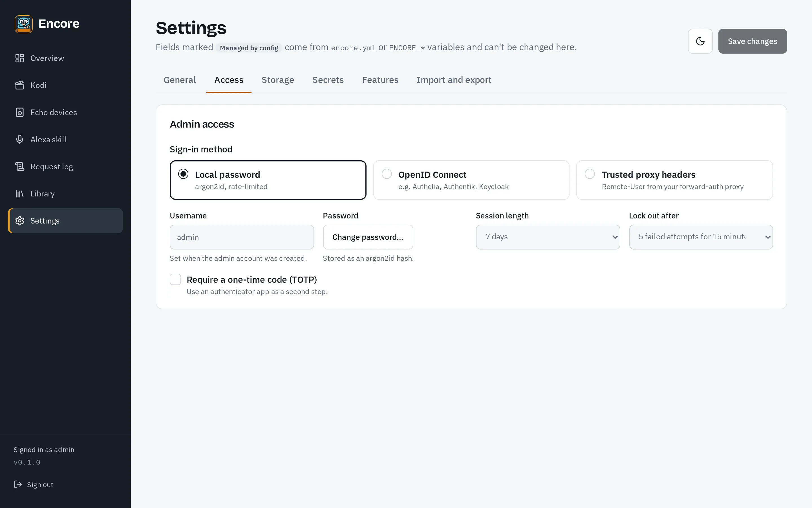Toggle dark mode with the moon icon

700,41
